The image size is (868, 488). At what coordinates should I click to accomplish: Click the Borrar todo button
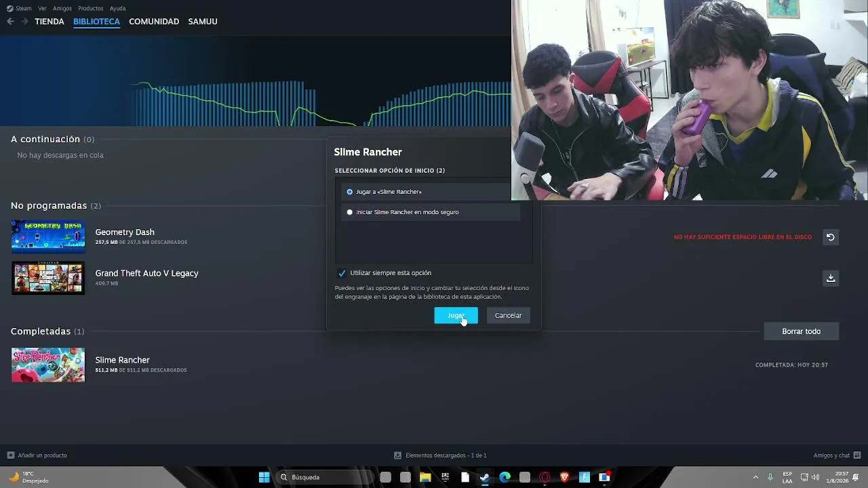click(801, 331)
